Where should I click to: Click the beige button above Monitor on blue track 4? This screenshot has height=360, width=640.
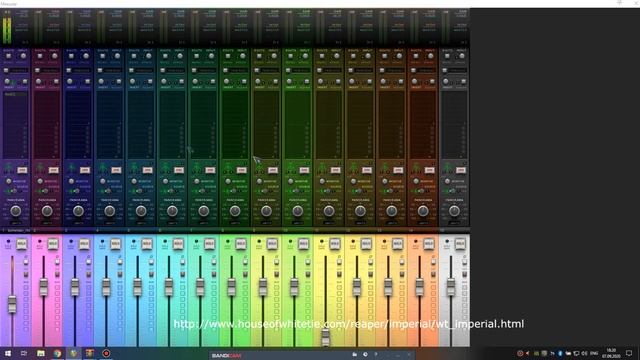116,170
